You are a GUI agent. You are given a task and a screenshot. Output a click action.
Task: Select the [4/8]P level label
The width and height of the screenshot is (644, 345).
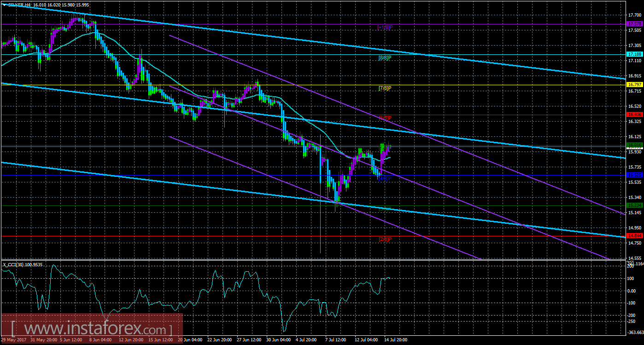point(385,178)
